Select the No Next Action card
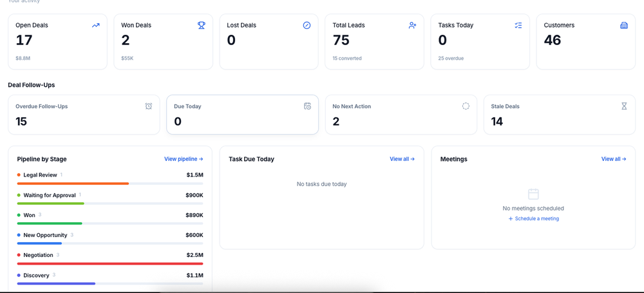Viewport: 644px width, 293px height. pyautogui.click(x=401, y=115)
